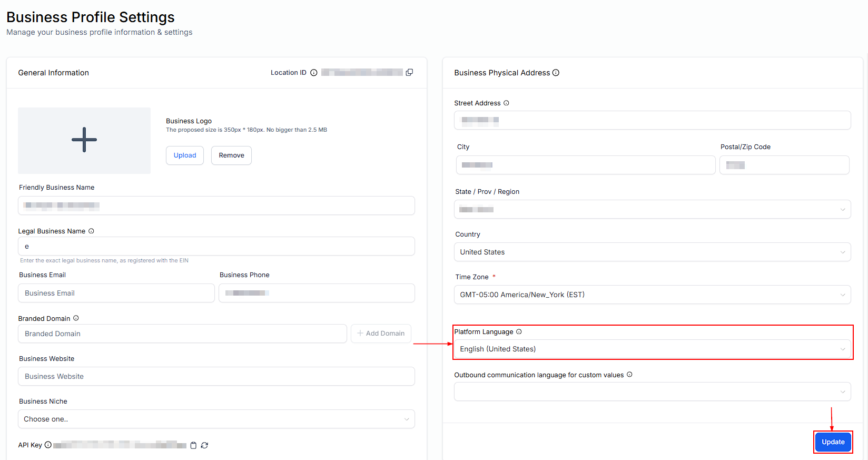This screenshot has height=460, width=868.
Task: Click the Platform Language info icon
Action: 519,331
